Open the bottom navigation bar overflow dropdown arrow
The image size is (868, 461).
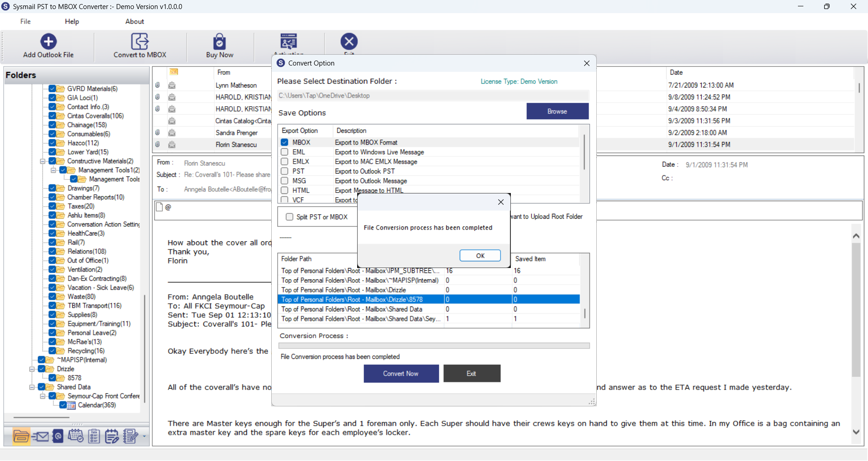(x=144, y=436)
